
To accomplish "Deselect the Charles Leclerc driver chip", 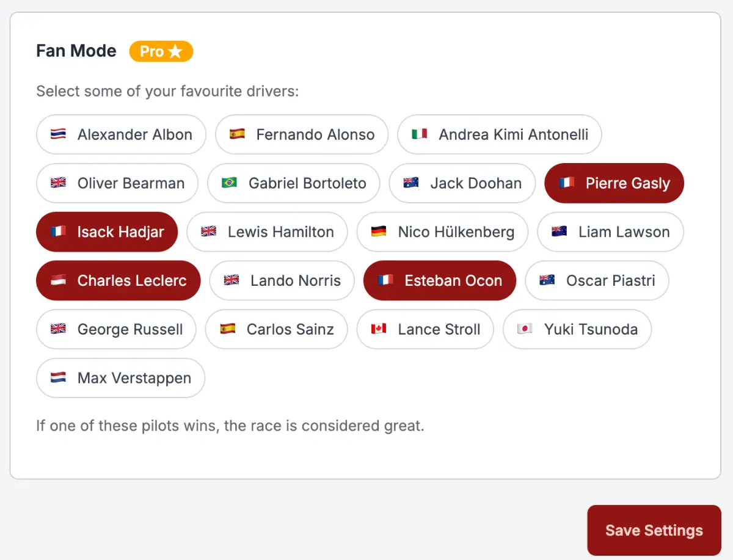I will [119, 281].
